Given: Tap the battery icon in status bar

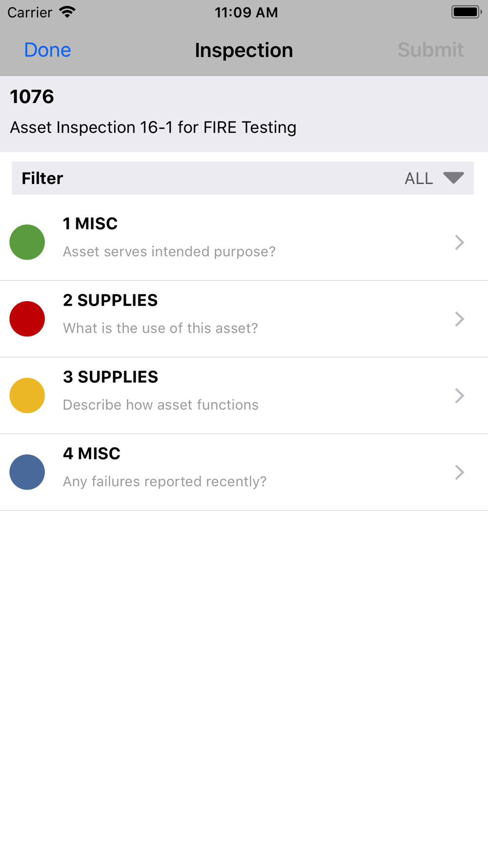Looking at the screenshot, I should point(466,12).
